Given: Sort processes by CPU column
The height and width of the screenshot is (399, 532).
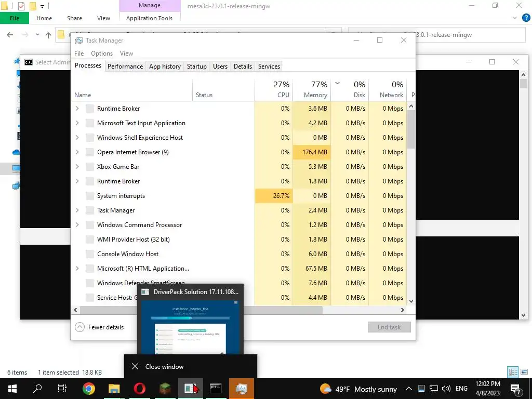Looking at the screenshot, I should (274, 89).
